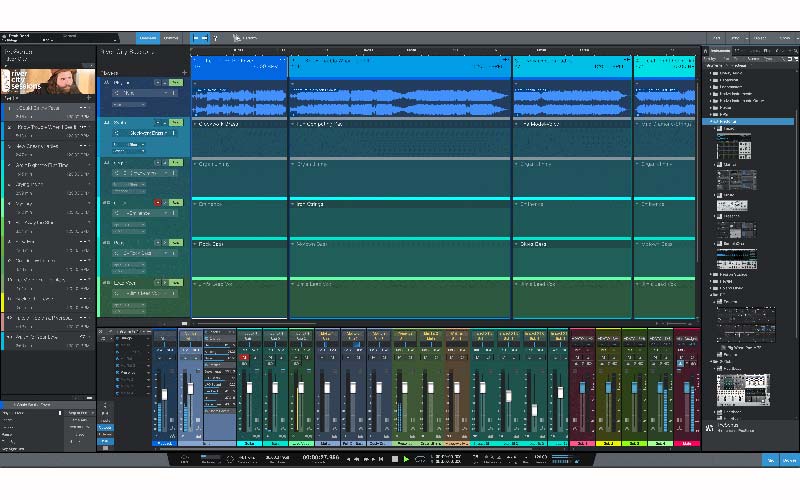Select the highlighted blue arrow tool in toolbar
The image size is (800, 500).
(199, 38)
